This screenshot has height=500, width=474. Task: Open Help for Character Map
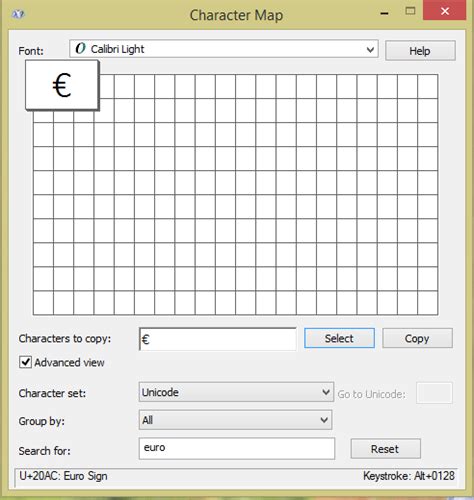(x=420, y=51)
